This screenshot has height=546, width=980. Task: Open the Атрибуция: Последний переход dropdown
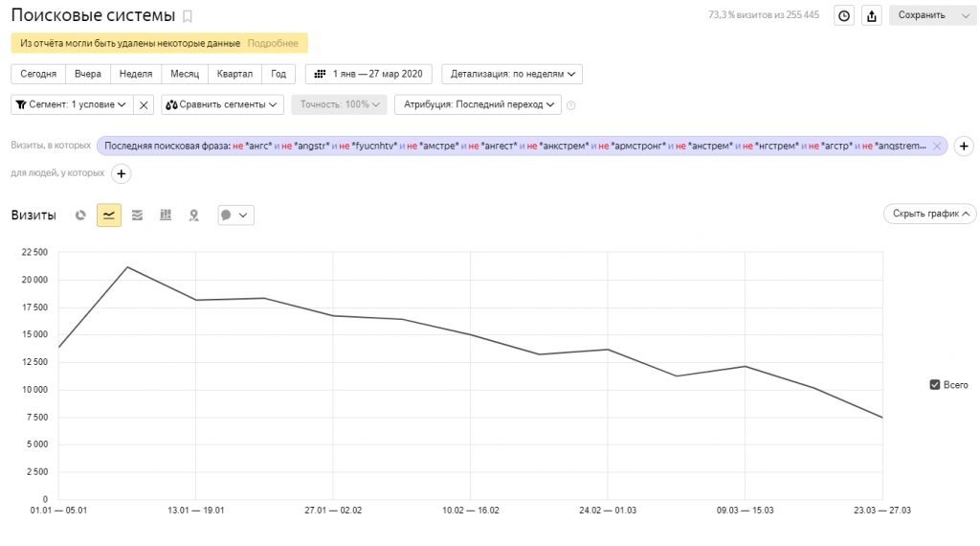(x=478, y=104)
